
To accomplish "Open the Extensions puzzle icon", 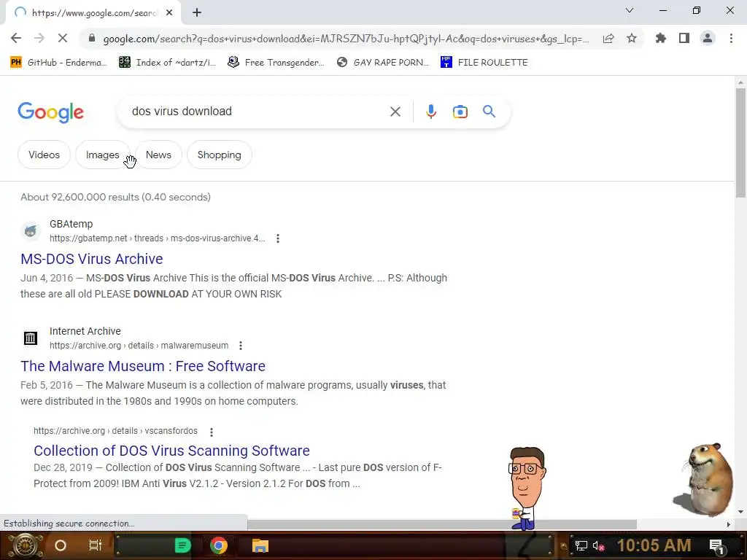I will pos(661,38).
